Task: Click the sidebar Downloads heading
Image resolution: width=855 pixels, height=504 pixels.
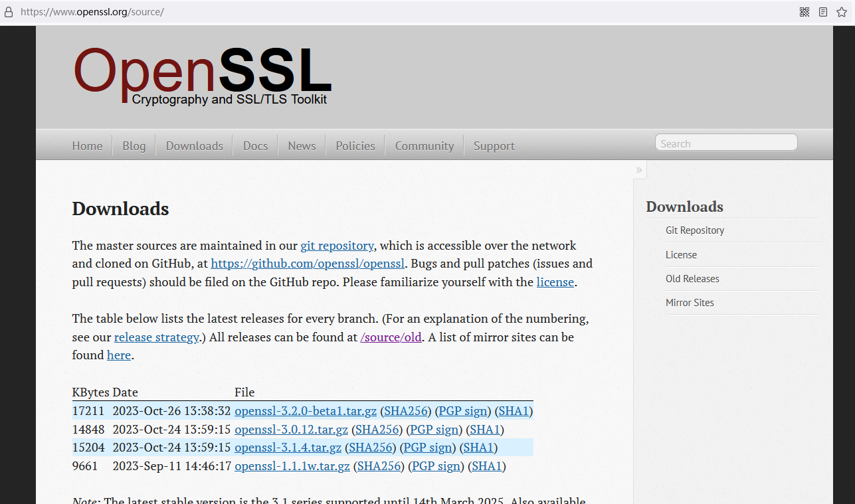Action: 684,207
